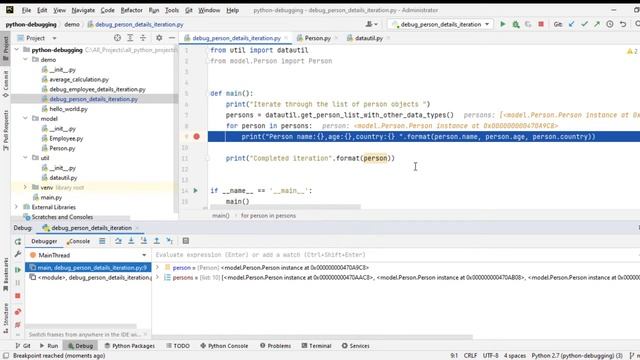Open Problems tool window
Viewport: 640px width, 360px height.
[276, 346]
